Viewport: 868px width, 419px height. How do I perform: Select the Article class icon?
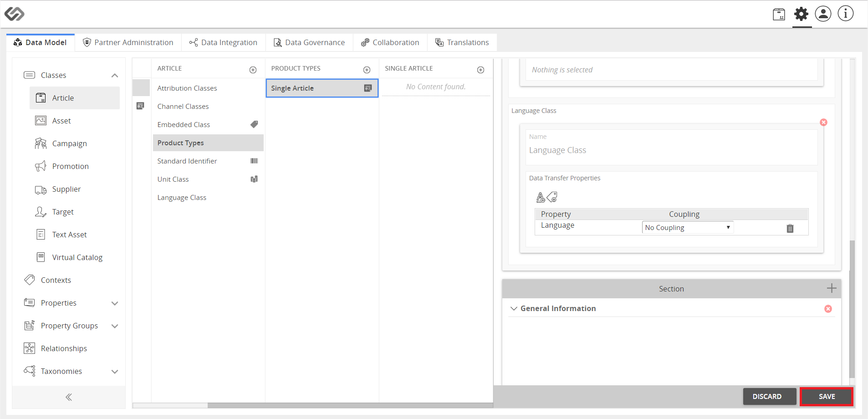pyautogui.click(x=41, y=98)
